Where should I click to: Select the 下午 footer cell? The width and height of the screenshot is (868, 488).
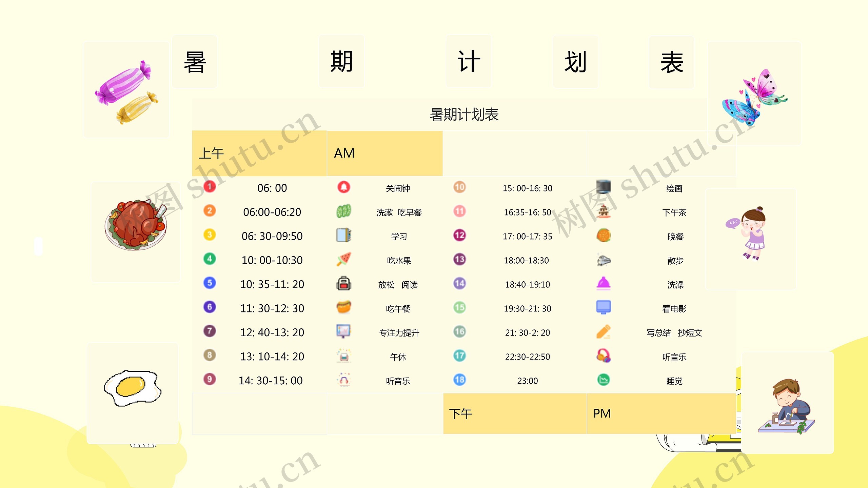[515, 413]
